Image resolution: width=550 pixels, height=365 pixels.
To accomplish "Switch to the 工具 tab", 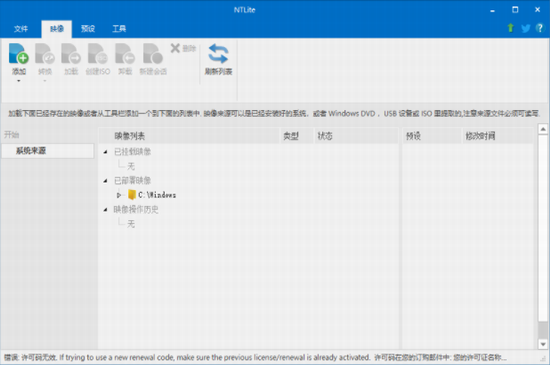I will coord(119,29).
